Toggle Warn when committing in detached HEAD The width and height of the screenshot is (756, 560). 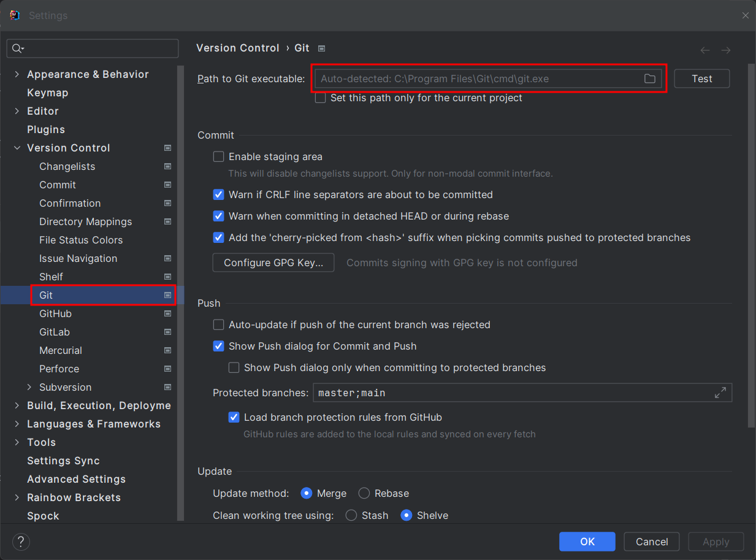tap(218, 216)
